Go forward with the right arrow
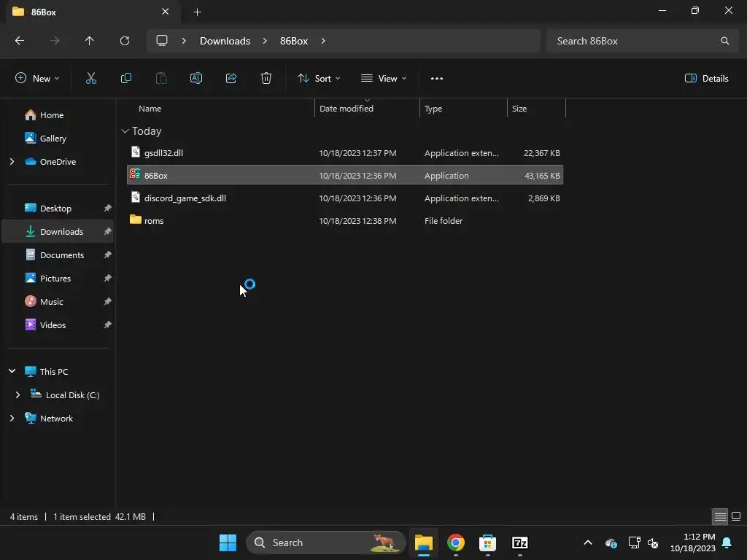This screenshot has width=747, height=560. pyautogui.click(x=55, y=41)
